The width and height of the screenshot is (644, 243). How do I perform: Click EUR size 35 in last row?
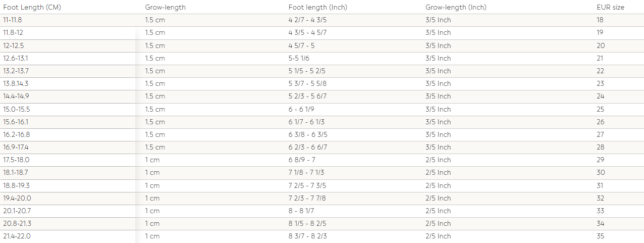click(600, 236)
